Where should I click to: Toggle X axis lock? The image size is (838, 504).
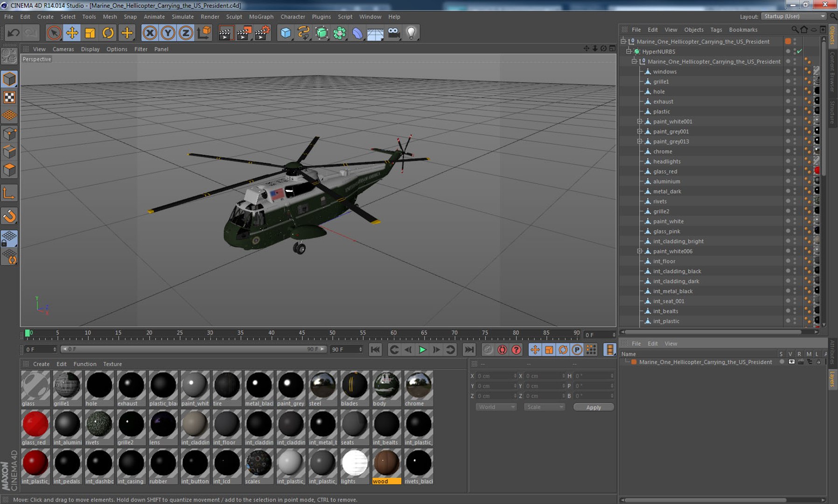coord(150,33)
